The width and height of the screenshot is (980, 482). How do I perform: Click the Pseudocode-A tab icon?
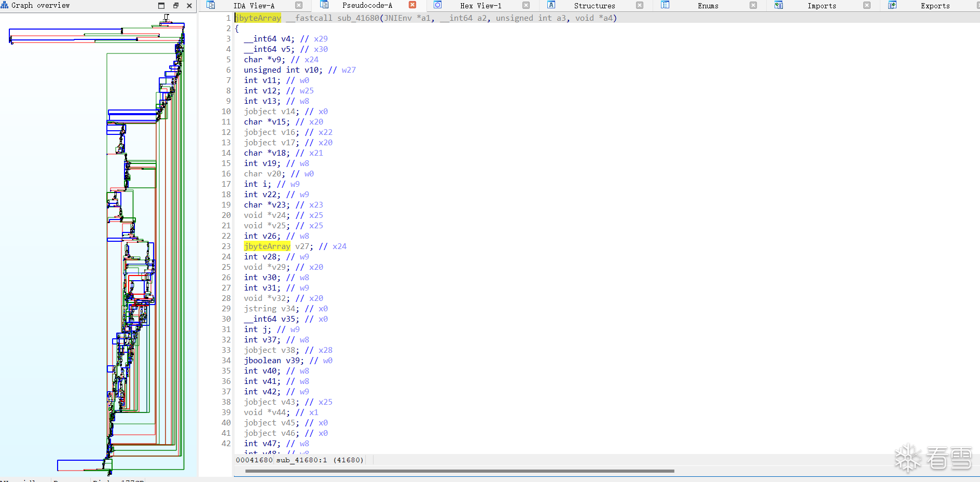pyautogui.click(x=324, y=5)
